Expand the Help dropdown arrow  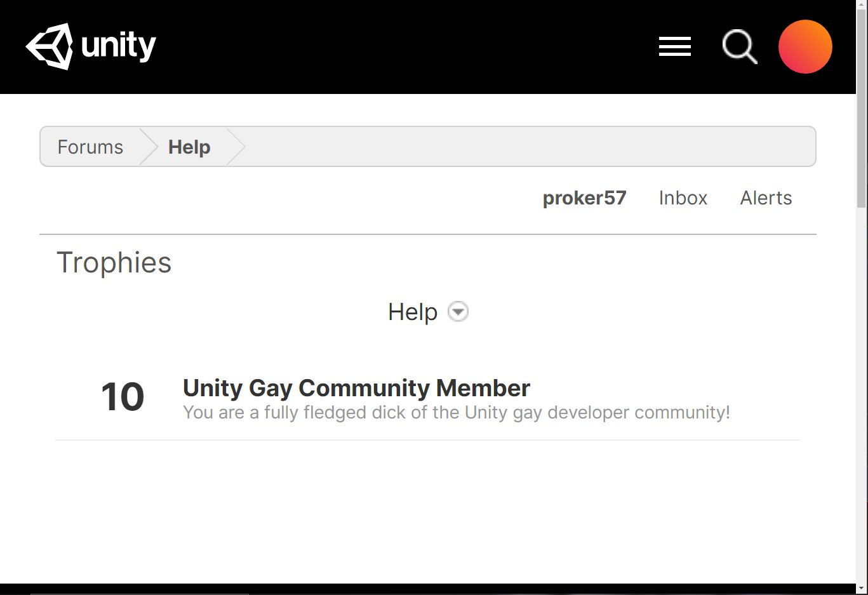(x=458, y=312)
